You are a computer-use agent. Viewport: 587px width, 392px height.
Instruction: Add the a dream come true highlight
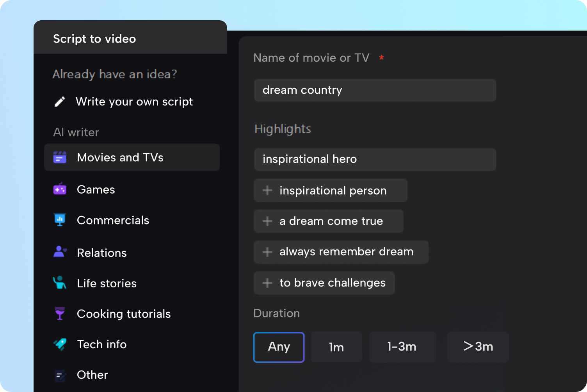[329, 221]
